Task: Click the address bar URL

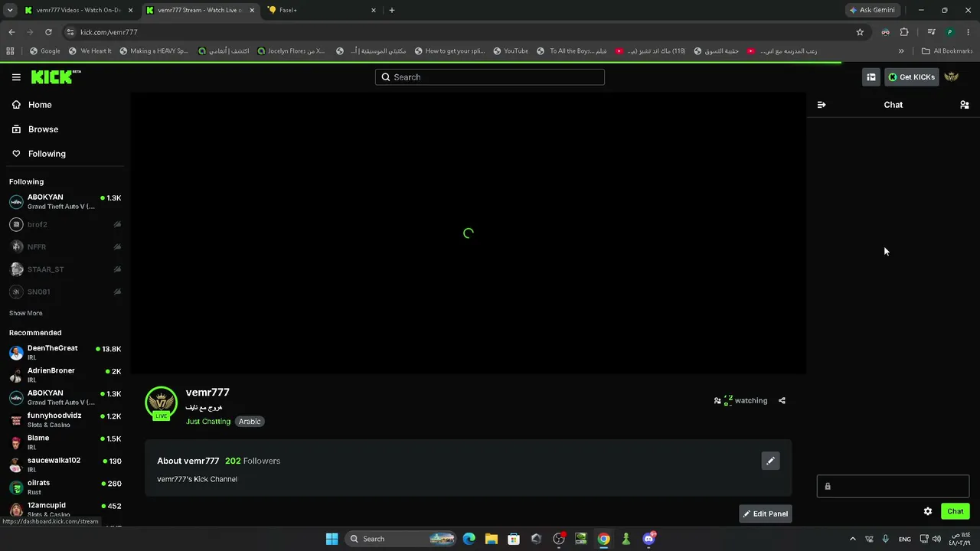Action: [x=109, y=32]
